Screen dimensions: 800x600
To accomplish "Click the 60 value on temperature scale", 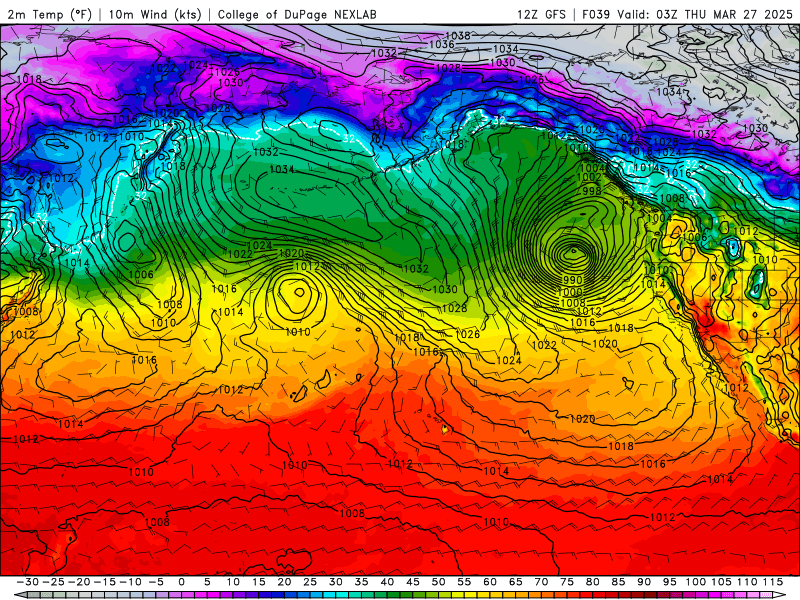I will tap(490, 582).
